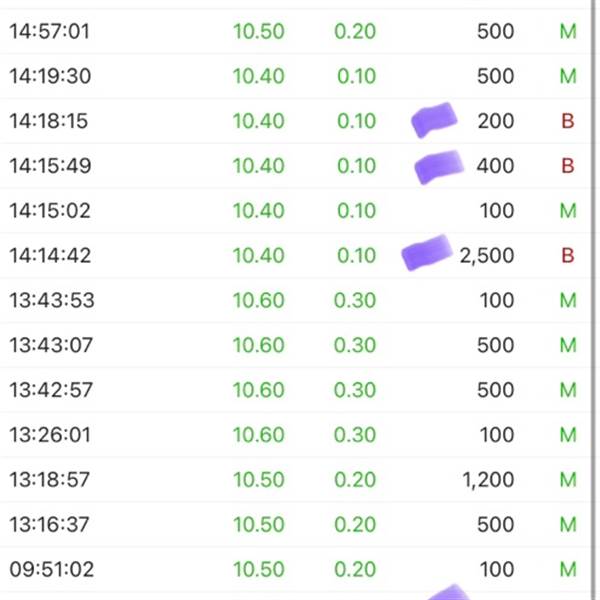Viewport: 600px width, 600px height.
Task: Click the 10.60 price at 13:43:53
Action: (258, 301)
